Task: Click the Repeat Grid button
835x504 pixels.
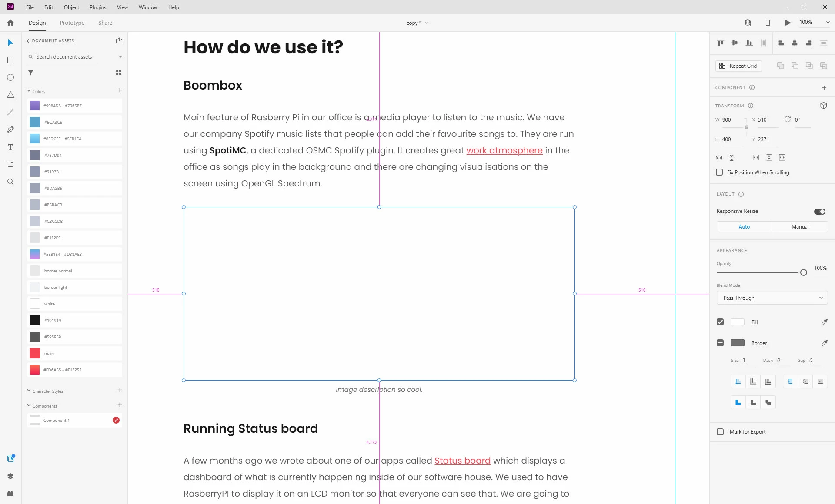Action: [738, 66]
